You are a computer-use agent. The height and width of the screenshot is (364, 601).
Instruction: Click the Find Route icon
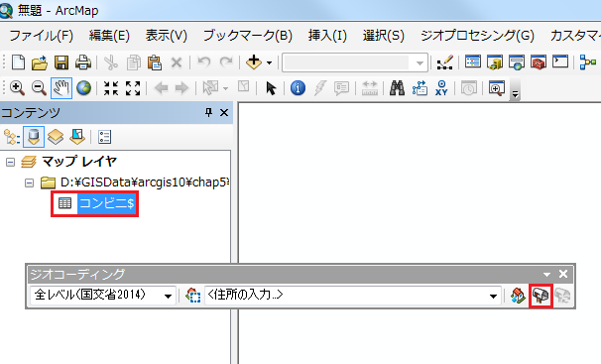(420, 88)
